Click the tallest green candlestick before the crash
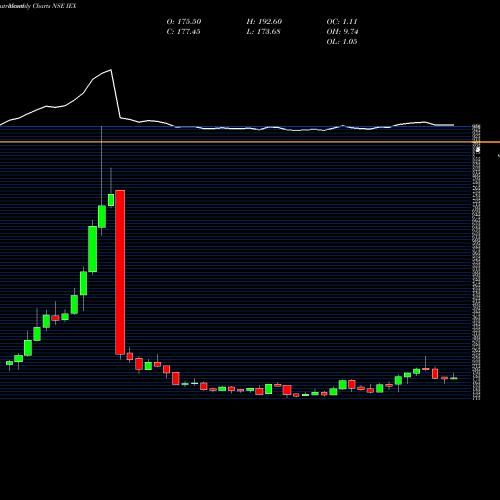 coord(93,249)
